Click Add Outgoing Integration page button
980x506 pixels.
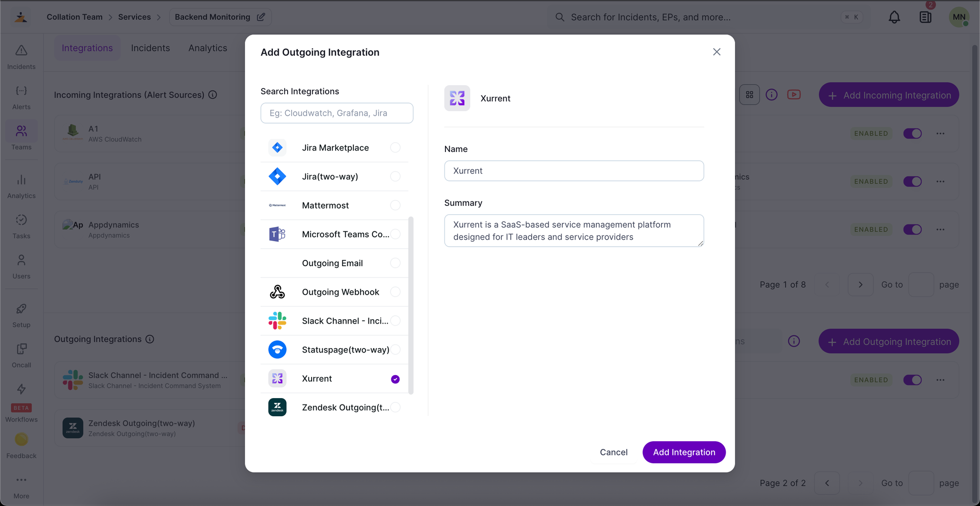[889, 342]
